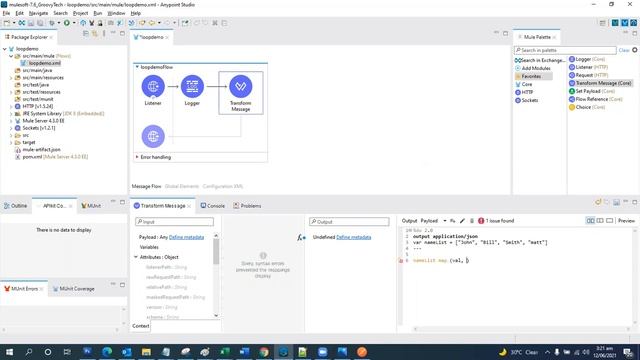640x360 pixels.
Task: Expand the src/main/resources folder
Action: point(11,78)
